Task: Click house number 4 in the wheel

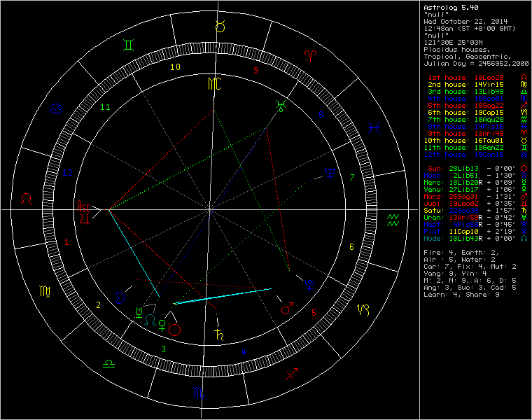Action: click(244, 352)
